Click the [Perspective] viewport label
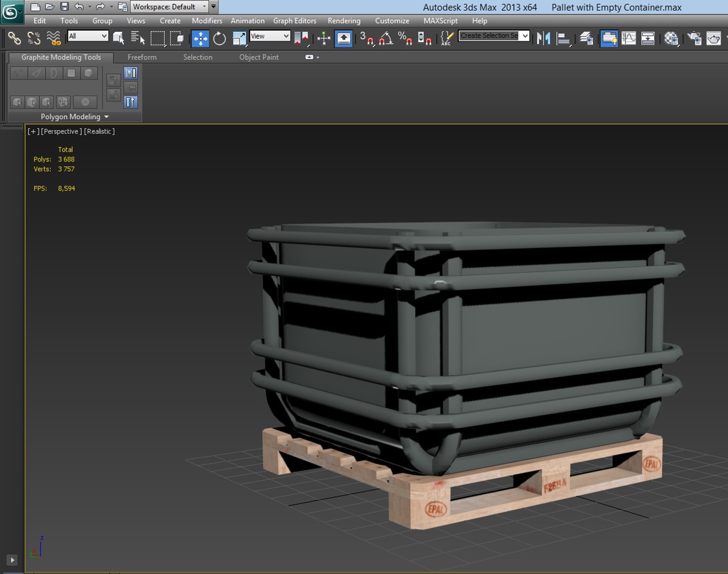The height and width of the screenshot is (574, 728). pyautogui.click(x=62, y=131)
